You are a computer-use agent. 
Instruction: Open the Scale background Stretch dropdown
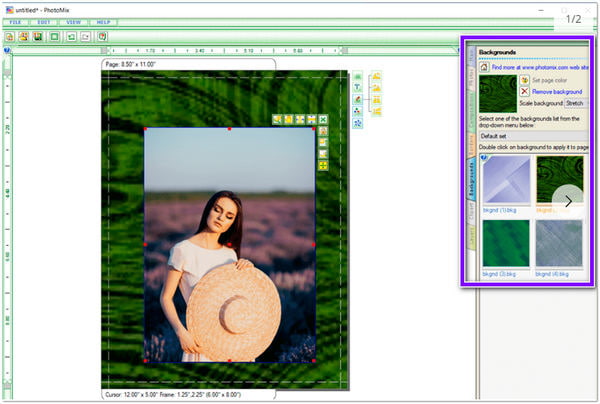(x=576, y=103)
